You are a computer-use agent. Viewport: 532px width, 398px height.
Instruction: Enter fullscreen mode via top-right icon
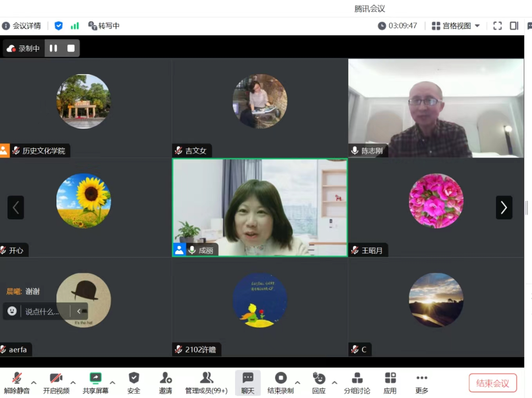coord(497,26)
